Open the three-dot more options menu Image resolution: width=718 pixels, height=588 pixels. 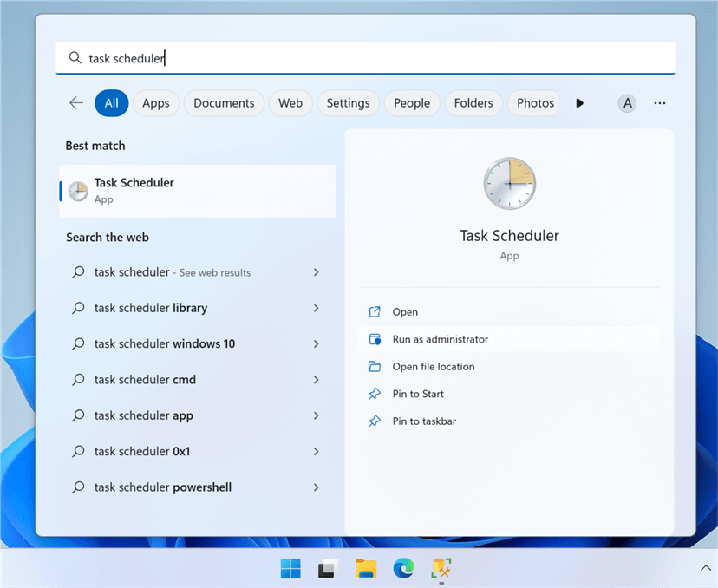pyautogui.click(x=660, y=103)
